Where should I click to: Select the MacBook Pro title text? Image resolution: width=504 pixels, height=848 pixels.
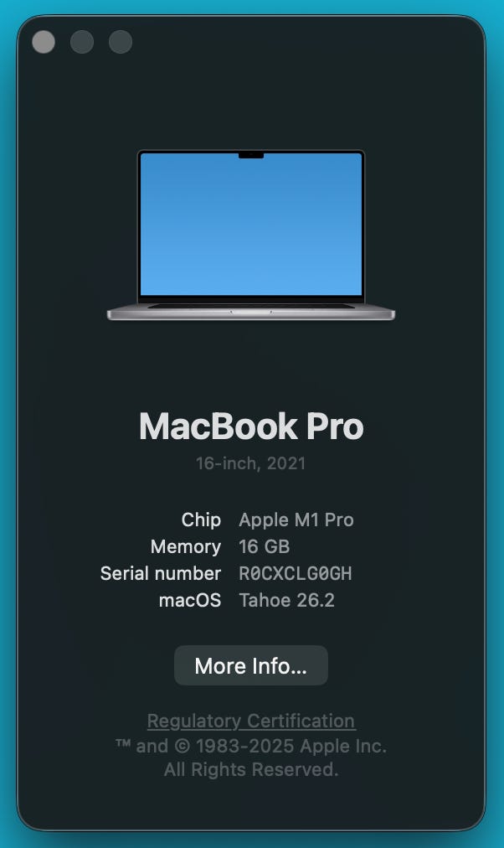coord(251,427)
